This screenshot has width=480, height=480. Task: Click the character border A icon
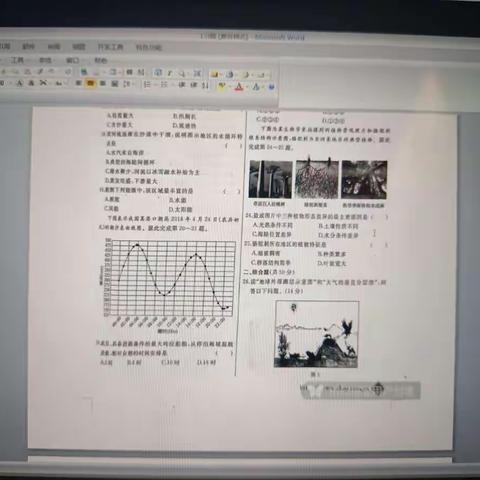coord(19,83)
